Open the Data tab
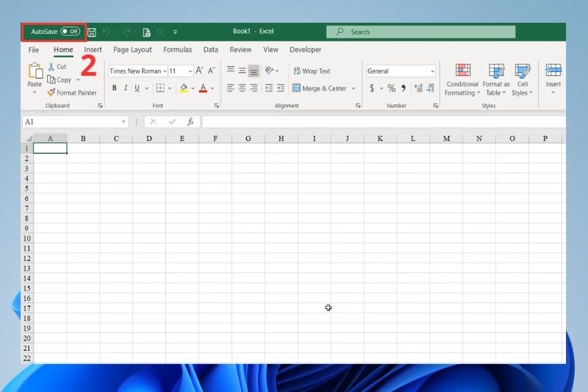588x392 pixels. [210, 49]
